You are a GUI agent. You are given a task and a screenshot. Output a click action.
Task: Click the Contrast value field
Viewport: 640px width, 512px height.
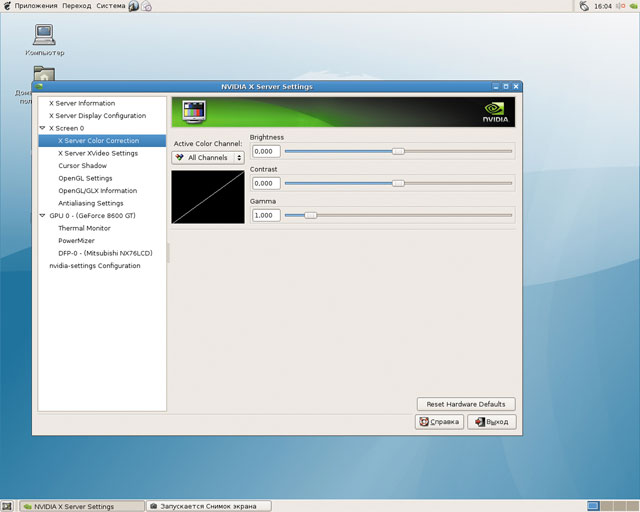tap(266, 183)
